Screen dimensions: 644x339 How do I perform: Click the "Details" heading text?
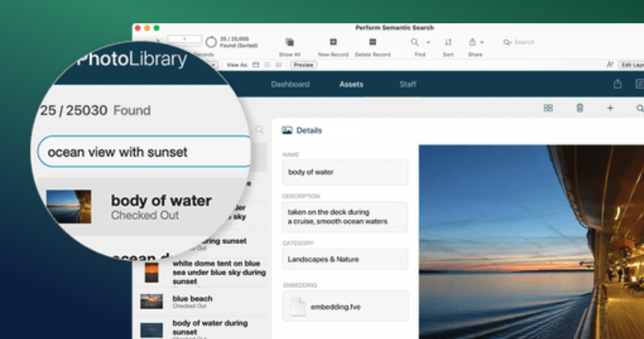pos(309,130)
